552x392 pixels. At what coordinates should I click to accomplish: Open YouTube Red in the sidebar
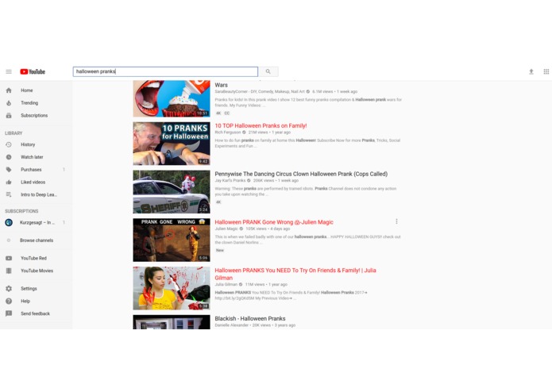coord(36,258)
